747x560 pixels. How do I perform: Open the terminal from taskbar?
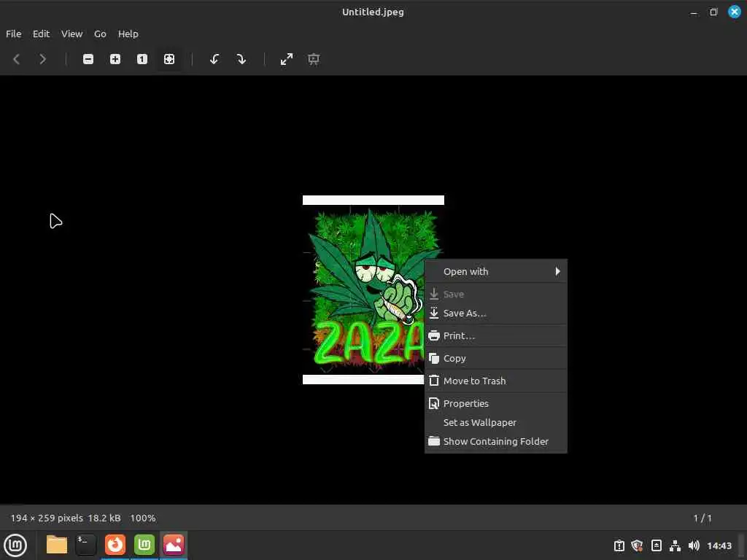tap(86, 545)
